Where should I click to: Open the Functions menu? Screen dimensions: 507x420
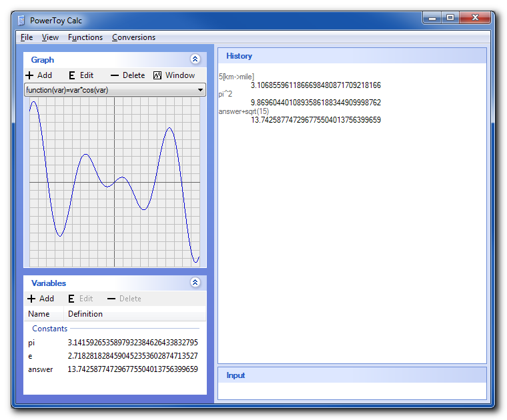tap(85, 37)
